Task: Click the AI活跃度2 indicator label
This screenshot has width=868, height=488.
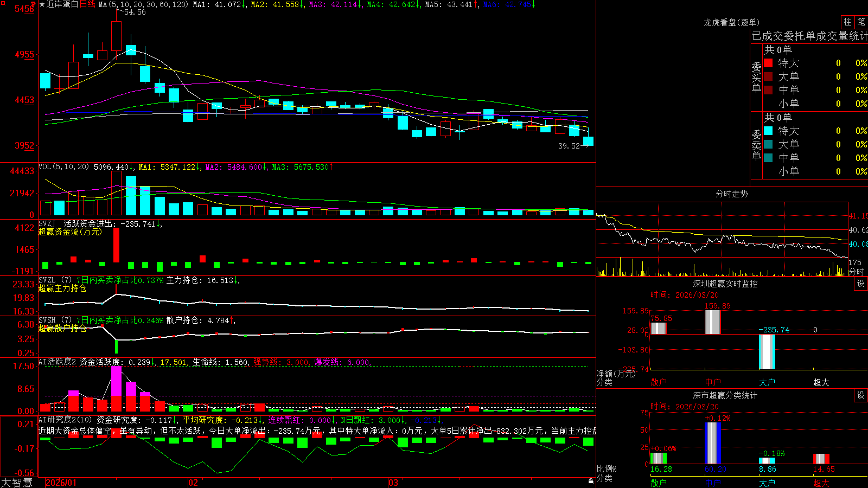Action: point(58,362)
